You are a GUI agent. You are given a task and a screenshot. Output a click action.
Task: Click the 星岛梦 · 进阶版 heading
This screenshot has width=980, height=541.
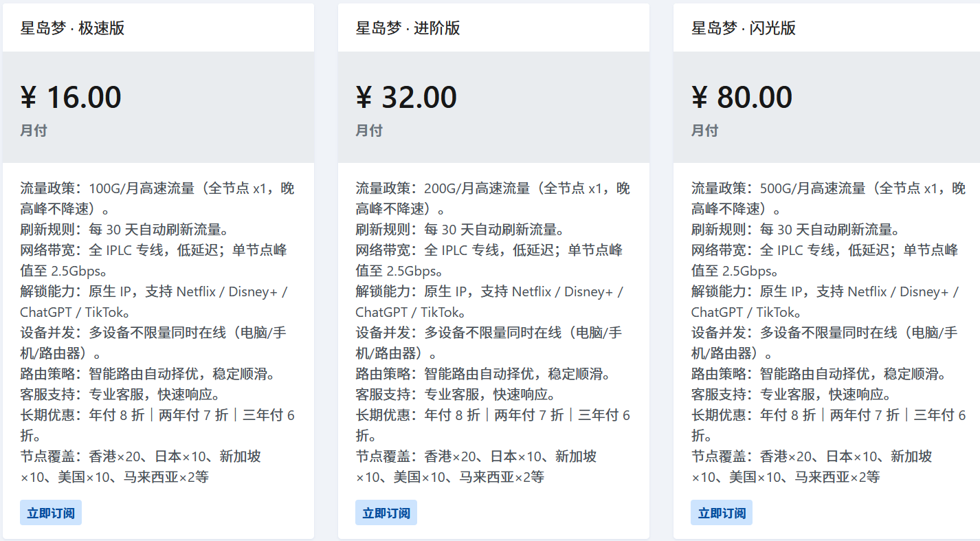click(408, 28)
